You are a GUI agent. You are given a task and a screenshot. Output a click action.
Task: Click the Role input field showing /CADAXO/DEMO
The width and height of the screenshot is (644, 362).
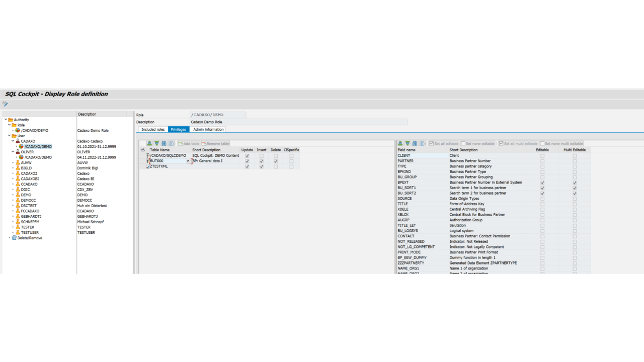tap(217, 114)
